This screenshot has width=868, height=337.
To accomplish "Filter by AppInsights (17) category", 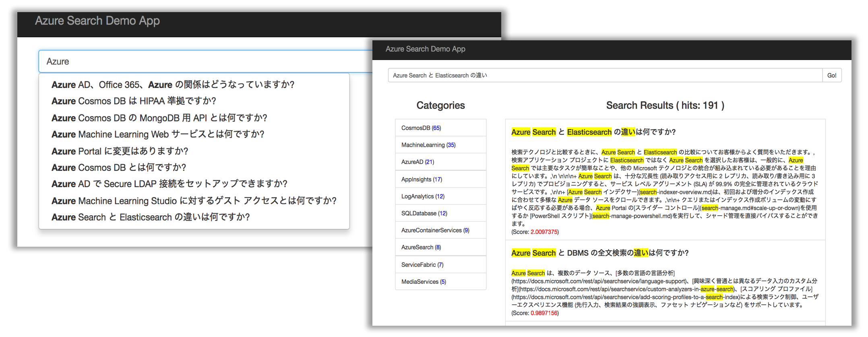I will [441, 179].
